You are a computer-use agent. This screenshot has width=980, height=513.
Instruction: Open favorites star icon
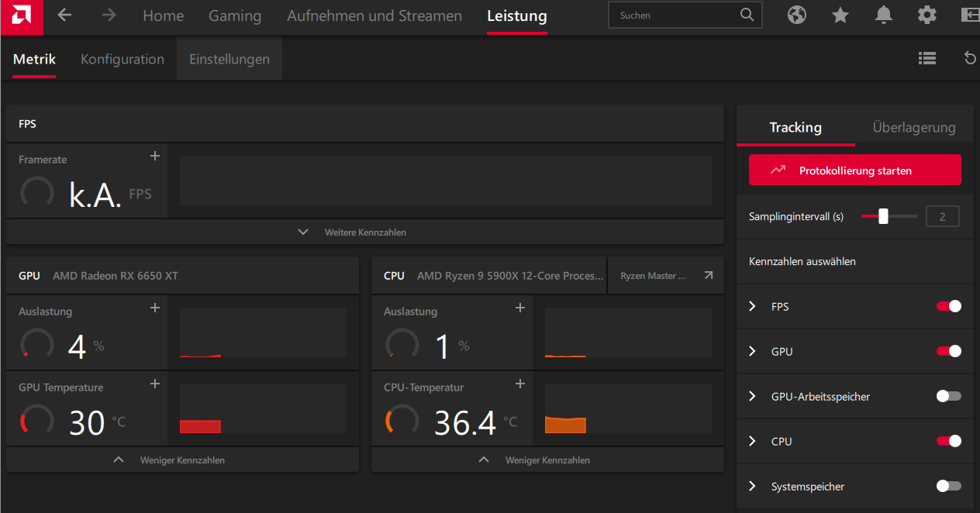click(x=840, y=15)
